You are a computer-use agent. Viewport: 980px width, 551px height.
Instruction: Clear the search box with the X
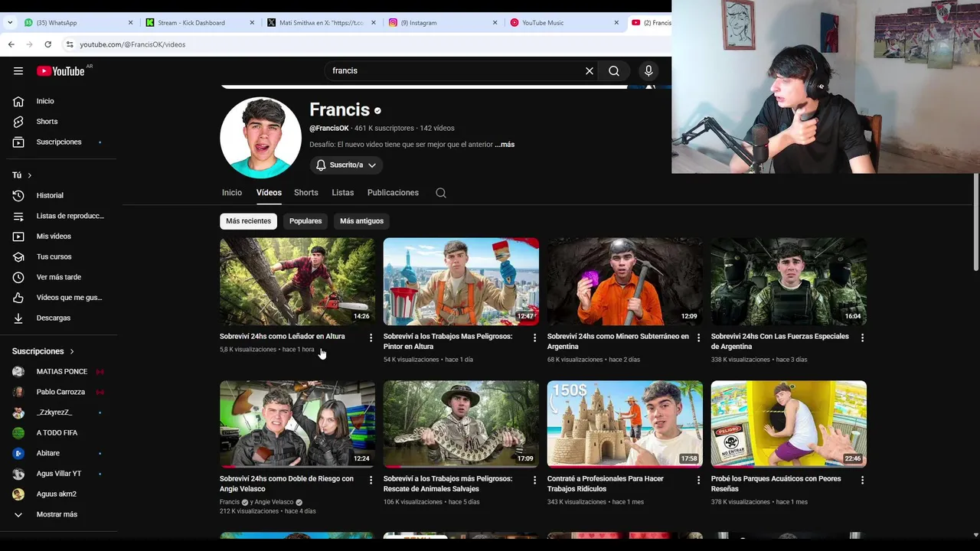point(590,71)
